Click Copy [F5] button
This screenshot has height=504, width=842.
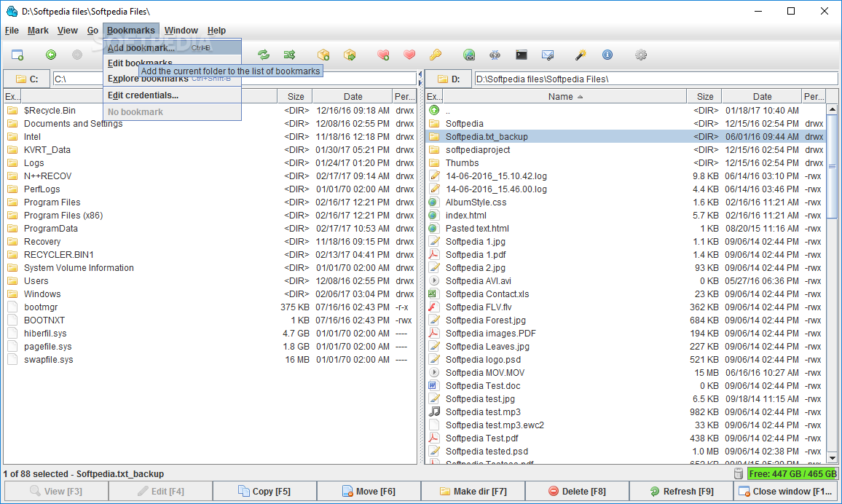click(264, 491)
